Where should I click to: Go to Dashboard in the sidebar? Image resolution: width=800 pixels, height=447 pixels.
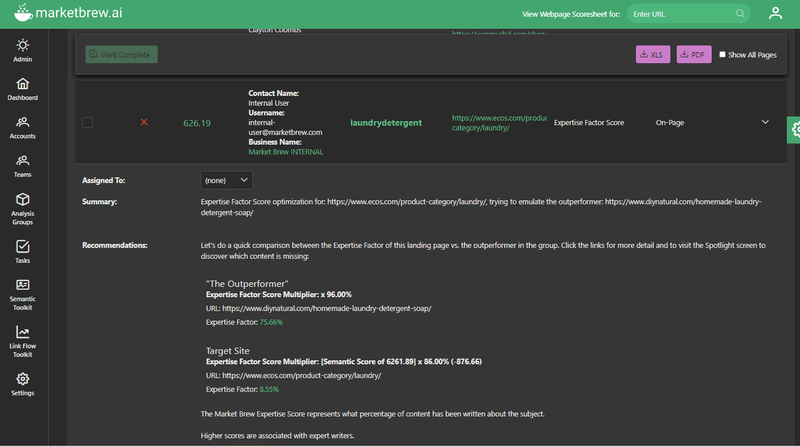[x=22, y=84]
